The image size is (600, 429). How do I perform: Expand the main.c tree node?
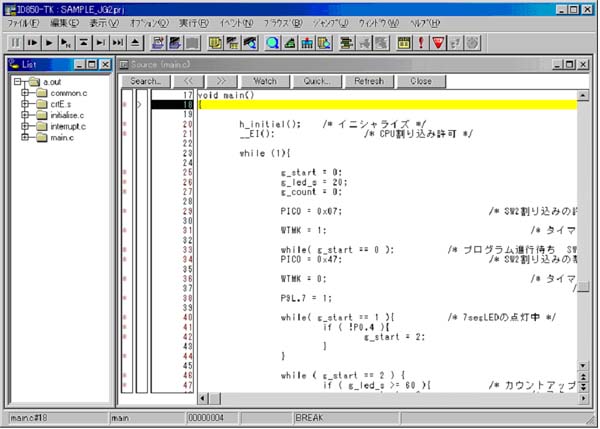tap(23, 138)
